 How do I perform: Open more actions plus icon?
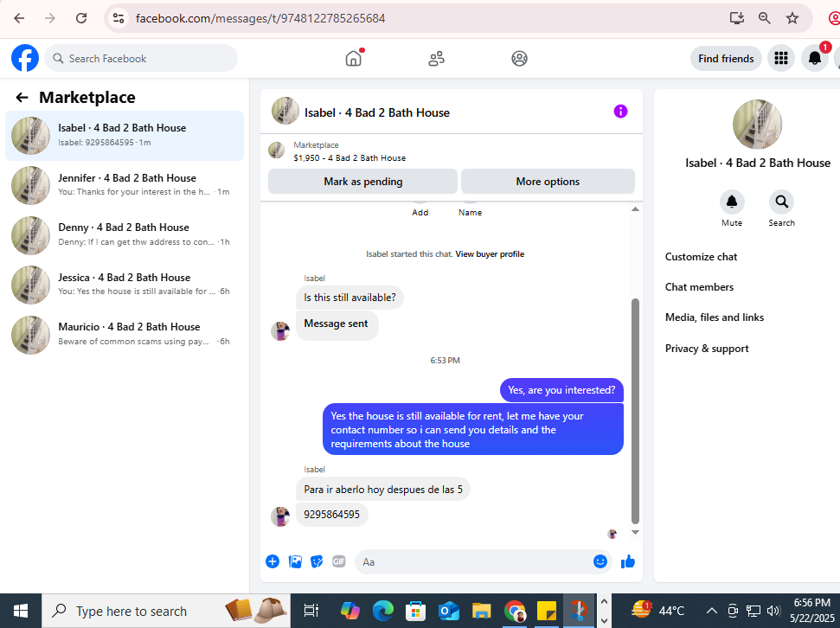(x=273, y=561)
